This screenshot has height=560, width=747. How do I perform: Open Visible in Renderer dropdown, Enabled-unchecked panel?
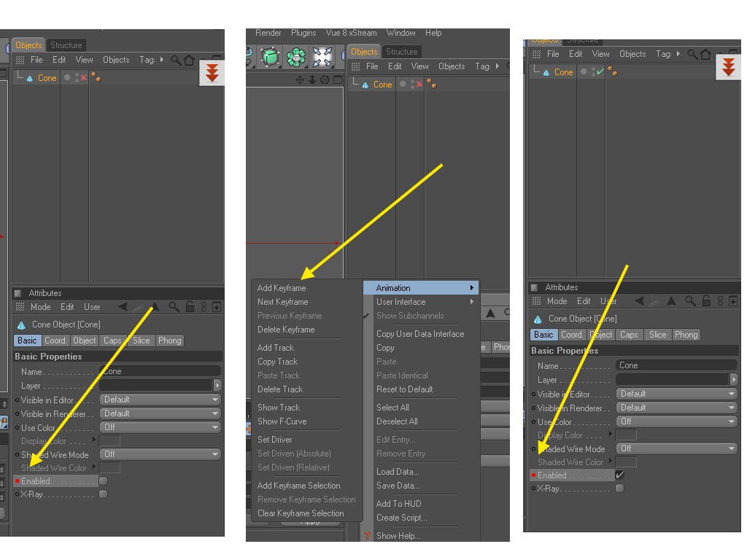[x=160, y=413]
